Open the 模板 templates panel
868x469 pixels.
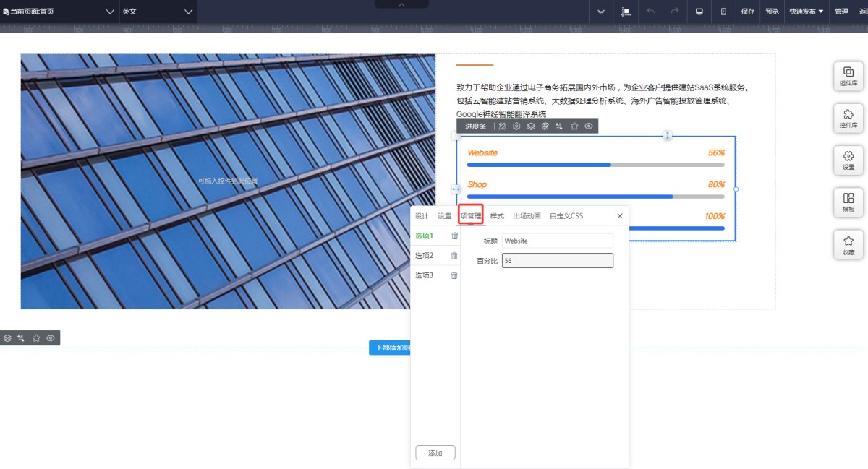(848, 202)
